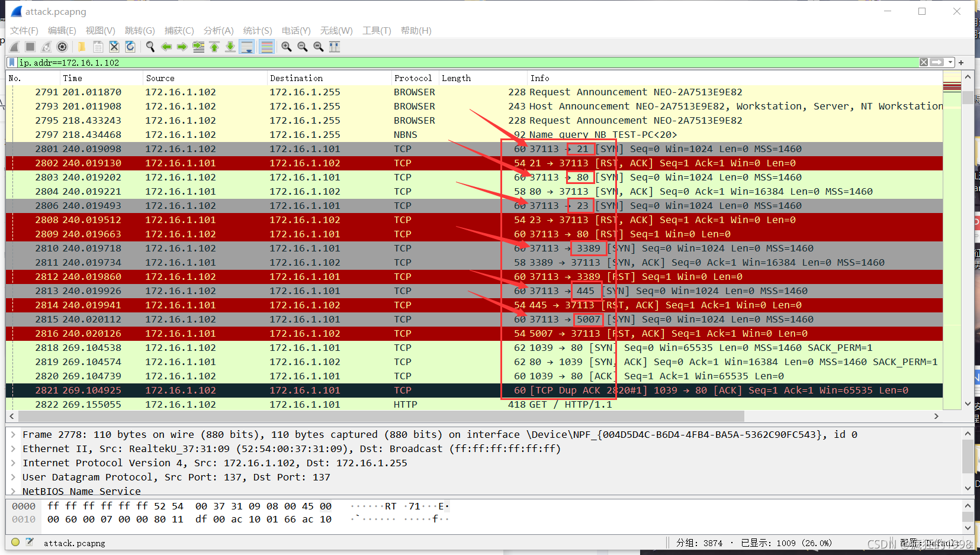The height and width of the screenshot is (555, 980).
Task: Expand User Datagram Protocol details
Action: tap(13, 477)
